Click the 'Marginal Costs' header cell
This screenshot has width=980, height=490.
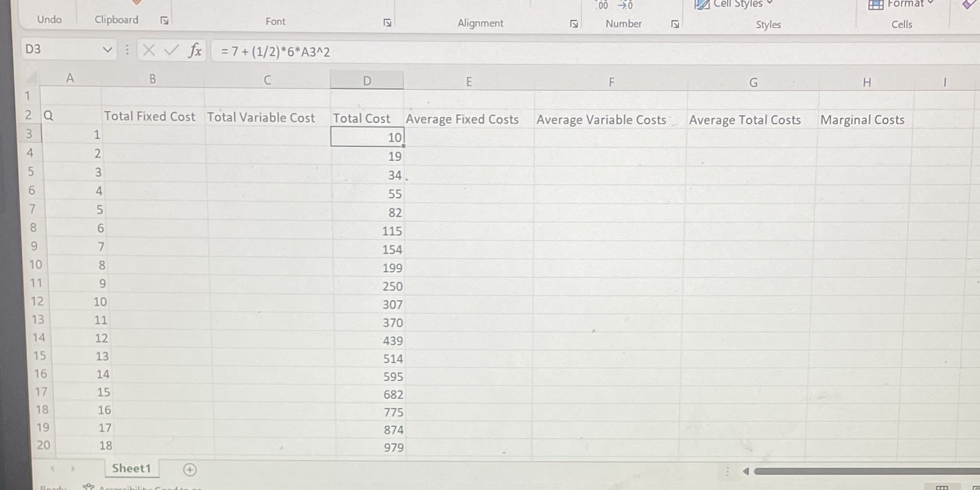865,120
